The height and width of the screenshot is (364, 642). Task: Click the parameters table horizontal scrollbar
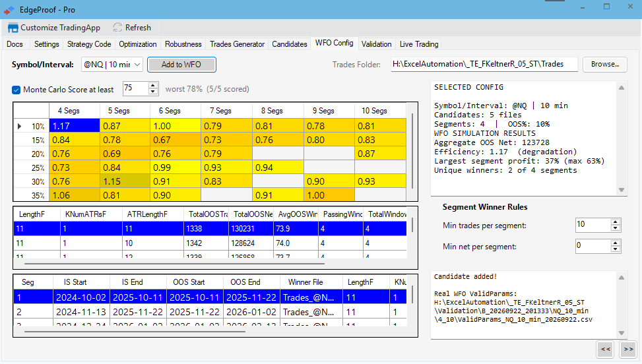tap(174, 264)
